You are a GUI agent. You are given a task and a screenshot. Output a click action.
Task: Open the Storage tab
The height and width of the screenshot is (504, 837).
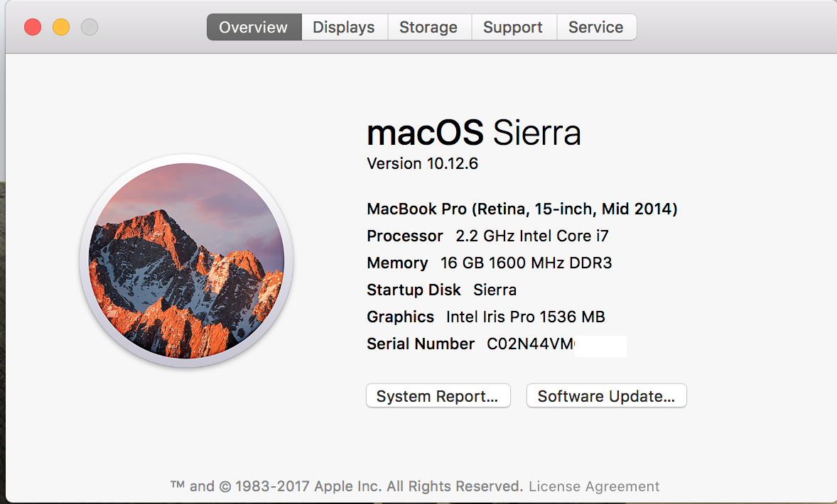429,28
